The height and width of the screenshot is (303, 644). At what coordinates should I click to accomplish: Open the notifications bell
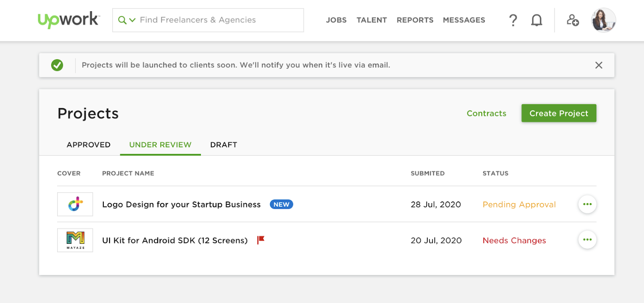537,20
